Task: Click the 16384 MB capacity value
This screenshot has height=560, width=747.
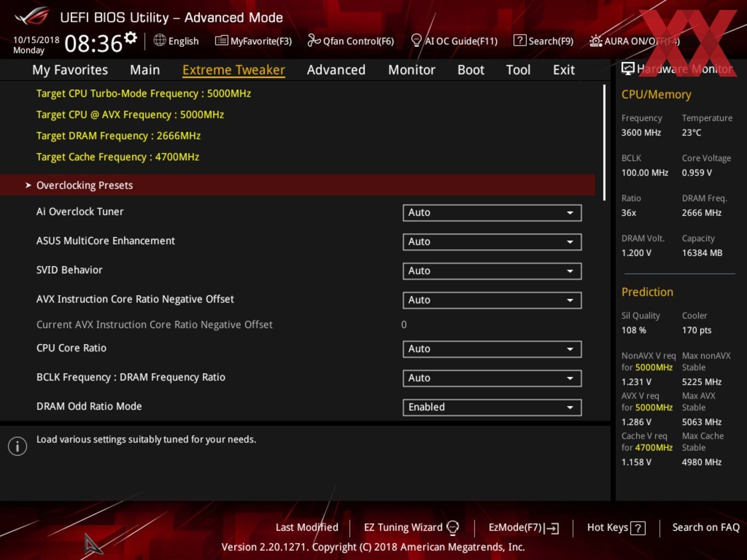Action: (x=702, y=253)
